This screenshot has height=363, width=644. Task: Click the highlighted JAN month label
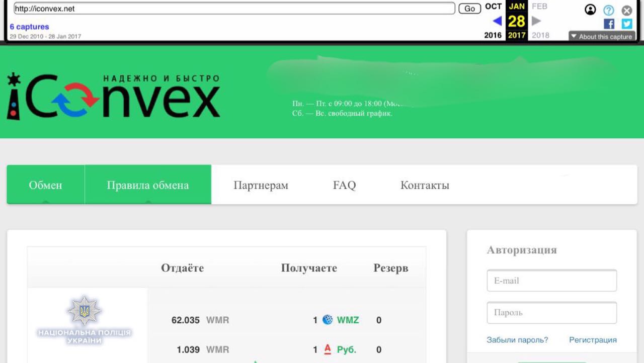click(x=517, y=7)
